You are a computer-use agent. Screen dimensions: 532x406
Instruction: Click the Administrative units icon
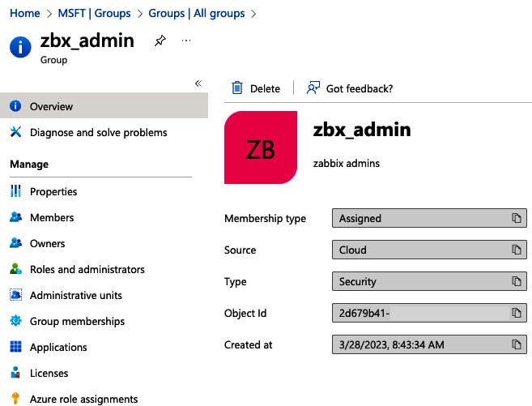15,295
